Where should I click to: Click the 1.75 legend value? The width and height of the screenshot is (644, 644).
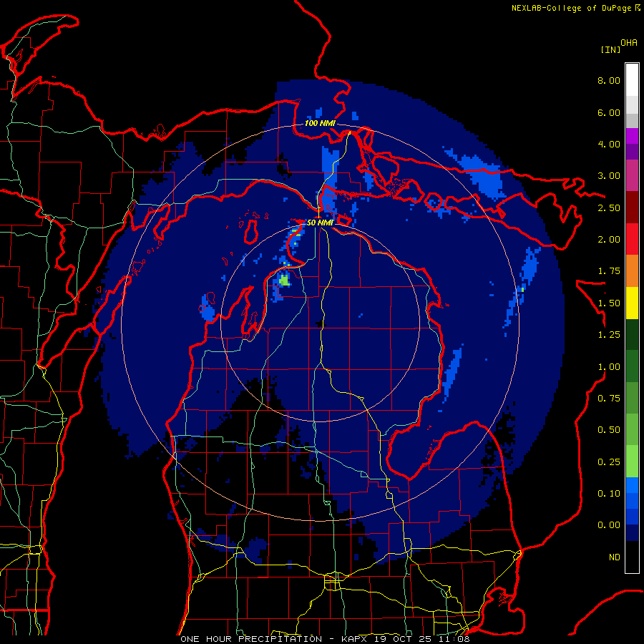coord(609,271)
